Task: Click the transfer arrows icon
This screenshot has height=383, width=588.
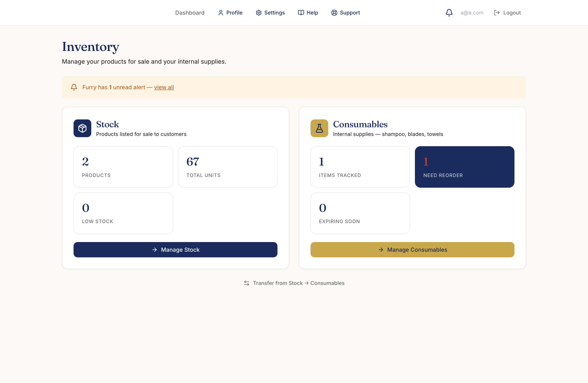Action: tap(247, 283)
